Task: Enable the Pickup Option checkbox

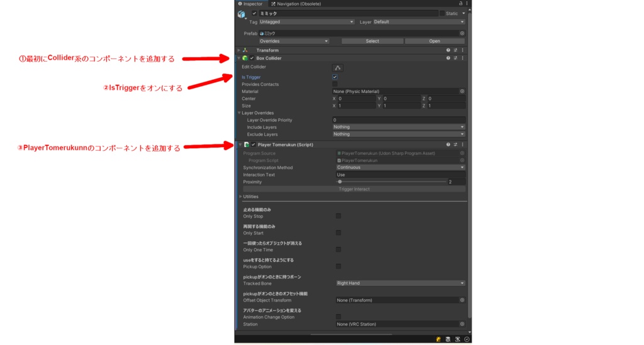Action: [x=338, y=266]
